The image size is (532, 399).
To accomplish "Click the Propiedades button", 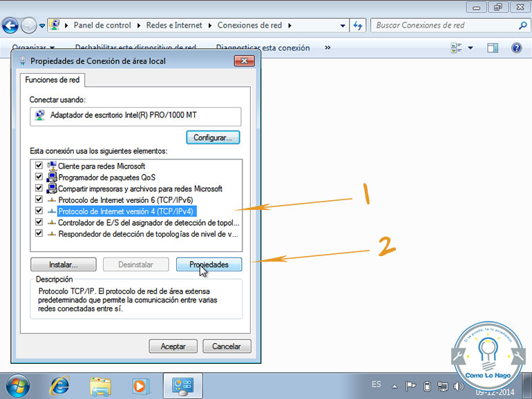I will coord(209,264).
